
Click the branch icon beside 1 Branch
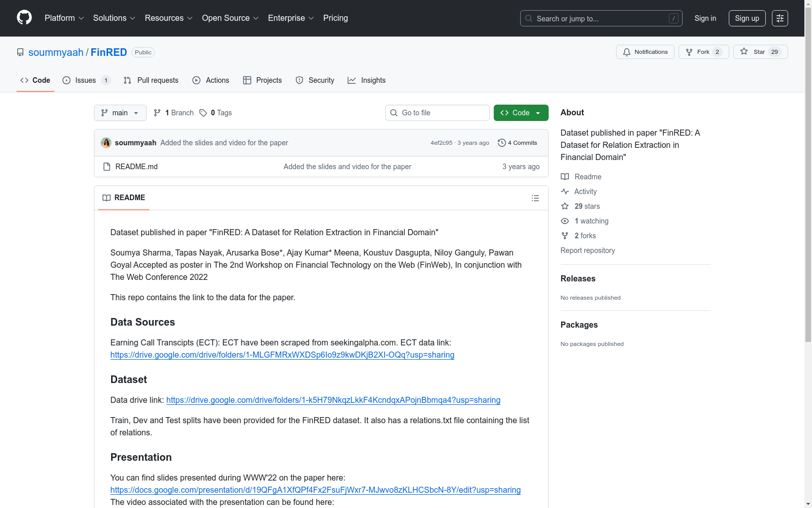coord(157,113)
